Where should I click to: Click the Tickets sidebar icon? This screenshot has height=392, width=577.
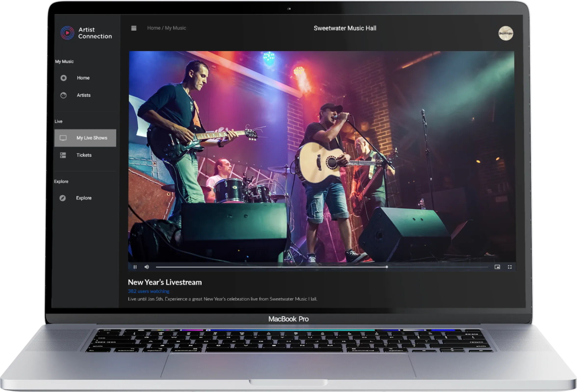pos(63,155)
